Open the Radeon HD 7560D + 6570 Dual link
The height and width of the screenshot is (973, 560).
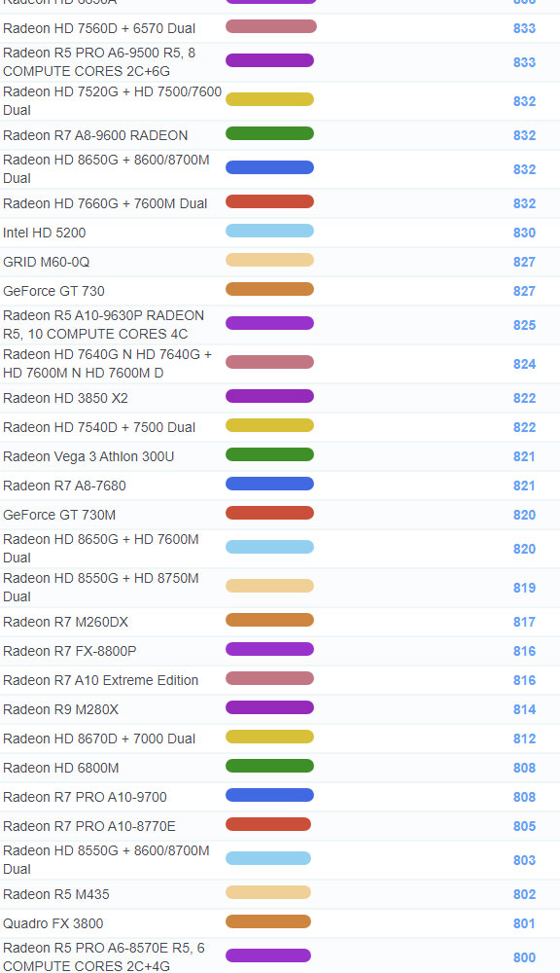[99, 28]
